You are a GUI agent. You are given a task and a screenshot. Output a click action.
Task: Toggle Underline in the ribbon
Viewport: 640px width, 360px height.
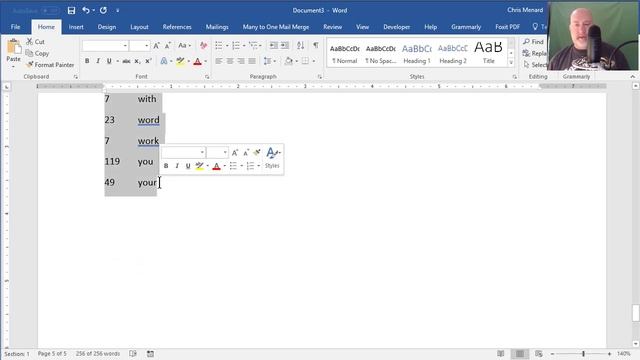(109, 61)
